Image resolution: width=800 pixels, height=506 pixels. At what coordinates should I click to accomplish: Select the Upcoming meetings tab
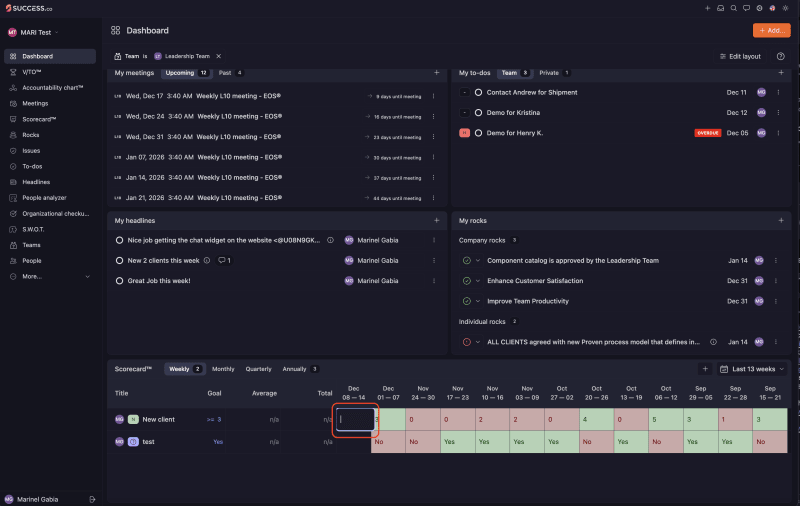[x=186, y=73]
